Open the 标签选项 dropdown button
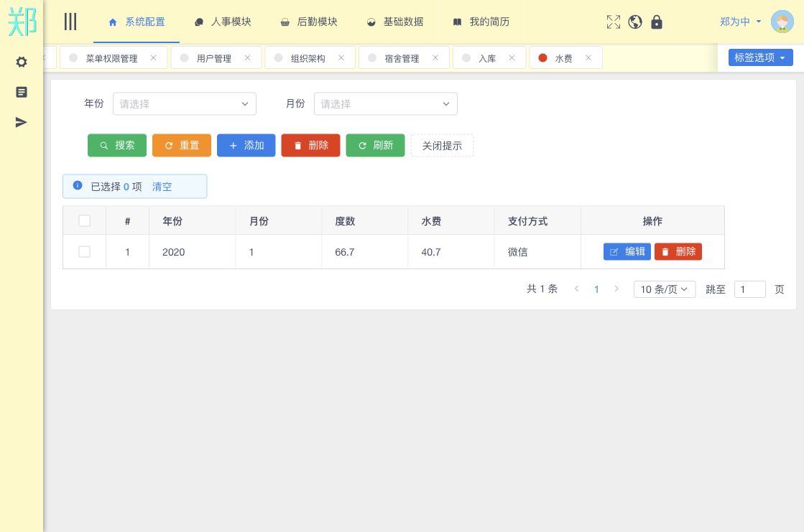 click(760, 57)
